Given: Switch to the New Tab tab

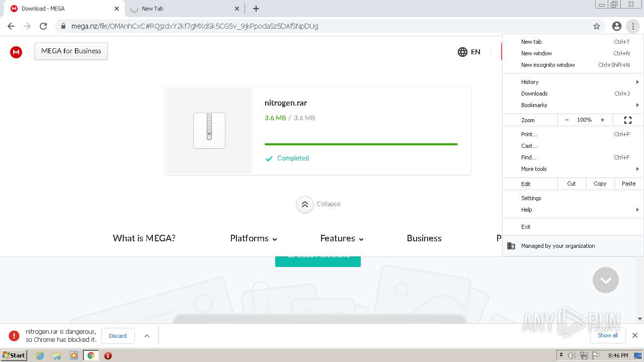Looking at the screenshot, I should [184, 9].
